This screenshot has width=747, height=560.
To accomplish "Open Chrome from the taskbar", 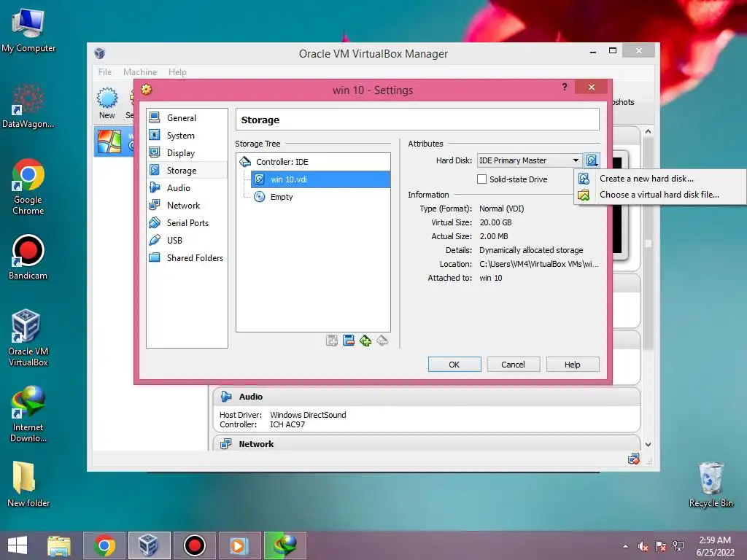I will 104,545.
